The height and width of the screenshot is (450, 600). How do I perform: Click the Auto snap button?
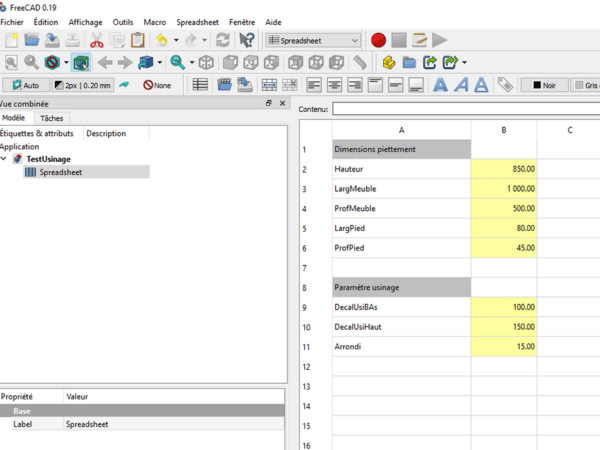point(24,85)
